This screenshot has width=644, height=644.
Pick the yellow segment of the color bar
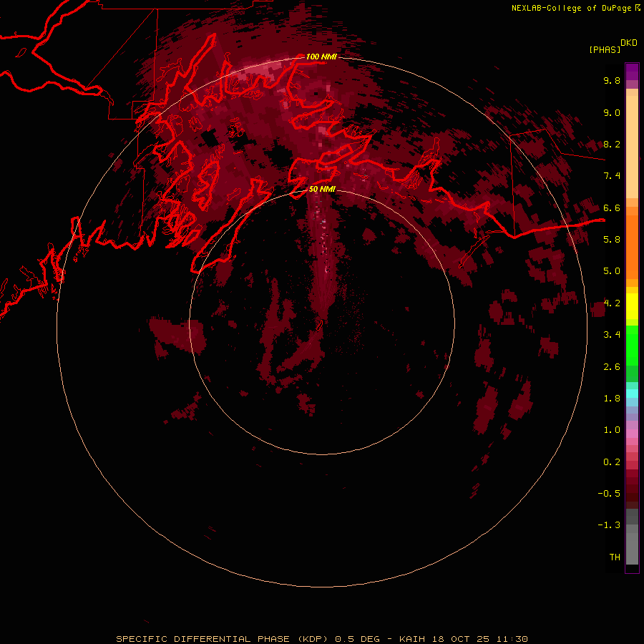(632, 306)
